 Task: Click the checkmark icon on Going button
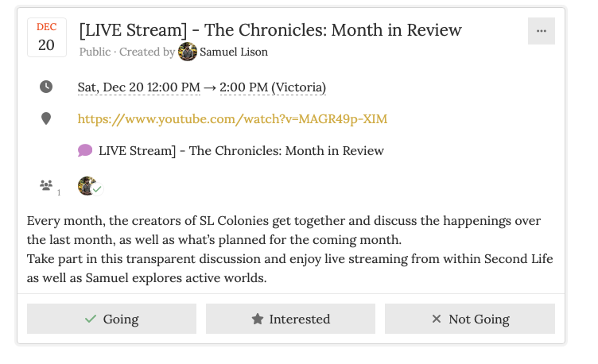[x=91, y=319]
